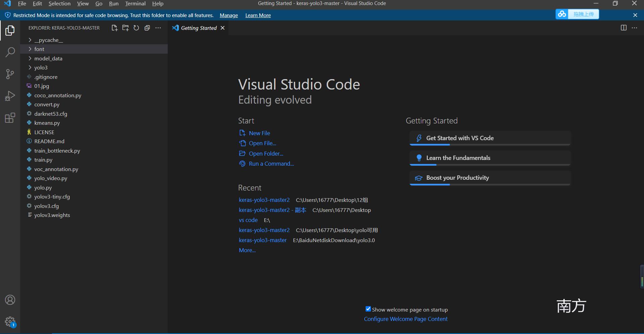Click the Restricted Mode shield icon
644x334 pixels.
[x=7, y=15]
